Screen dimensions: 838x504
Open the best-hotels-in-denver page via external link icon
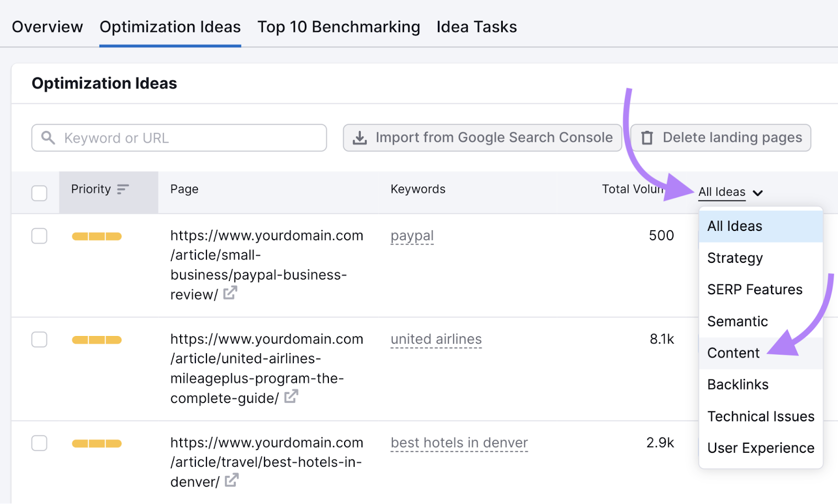click(231, 480)
